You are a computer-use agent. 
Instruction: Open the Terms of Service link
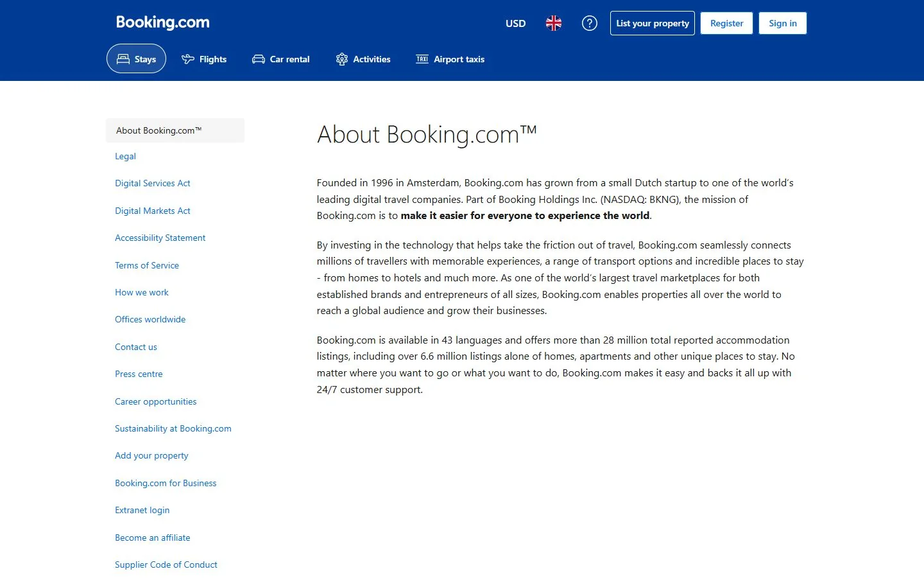point(147,265)
